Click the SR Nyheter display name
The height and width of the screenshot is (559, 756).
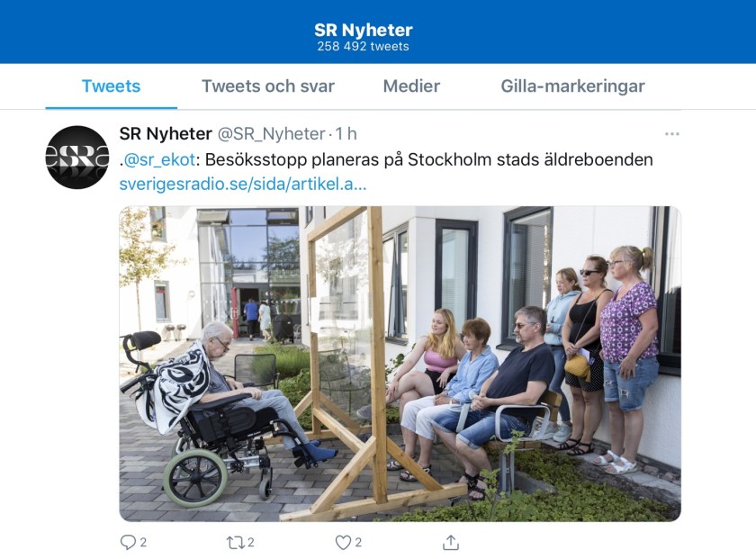point(166,133)
